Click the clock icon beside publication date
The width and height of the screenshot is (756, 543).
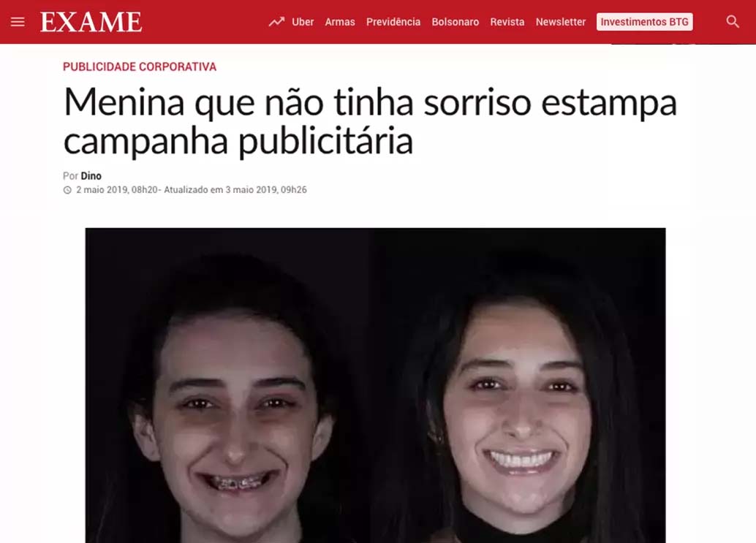click(x=67, y=190)
